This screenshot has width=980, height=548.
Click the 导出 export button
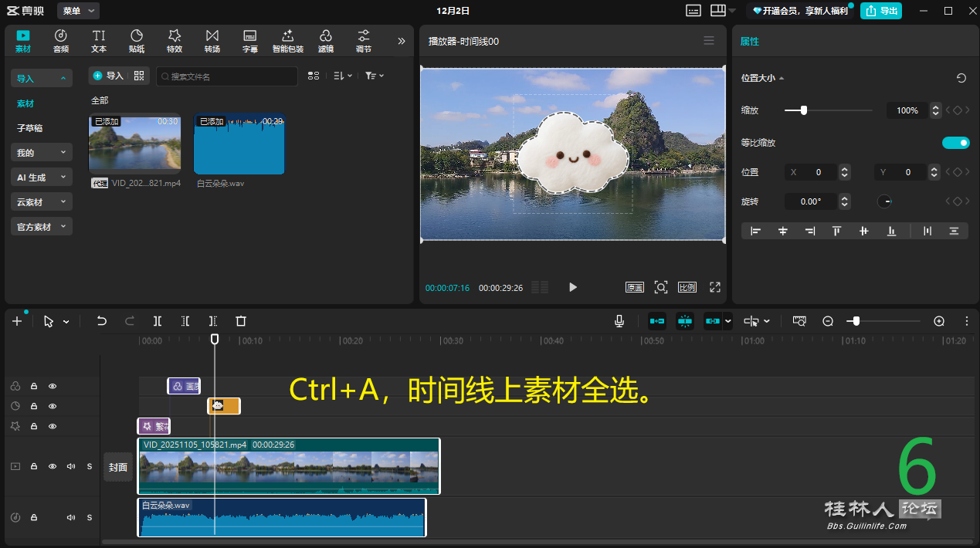click(x=881, y=11)
